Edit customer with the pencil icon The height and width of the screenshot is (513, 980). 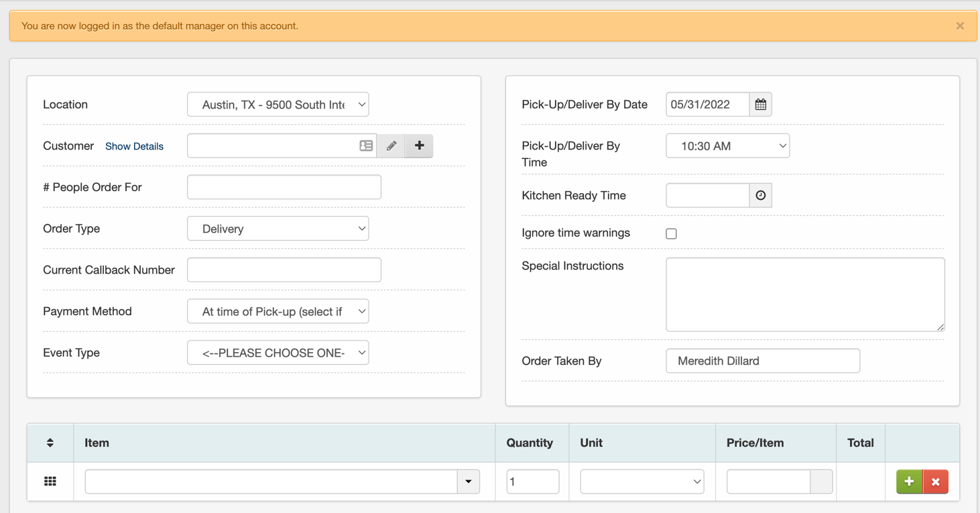391,146
